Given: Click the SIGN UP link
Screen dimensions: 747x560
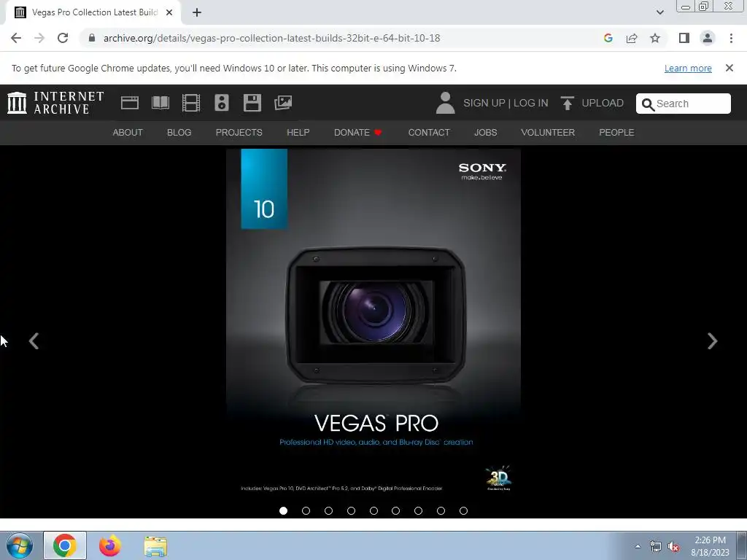Looking at the screenshot, I should 484,104.
